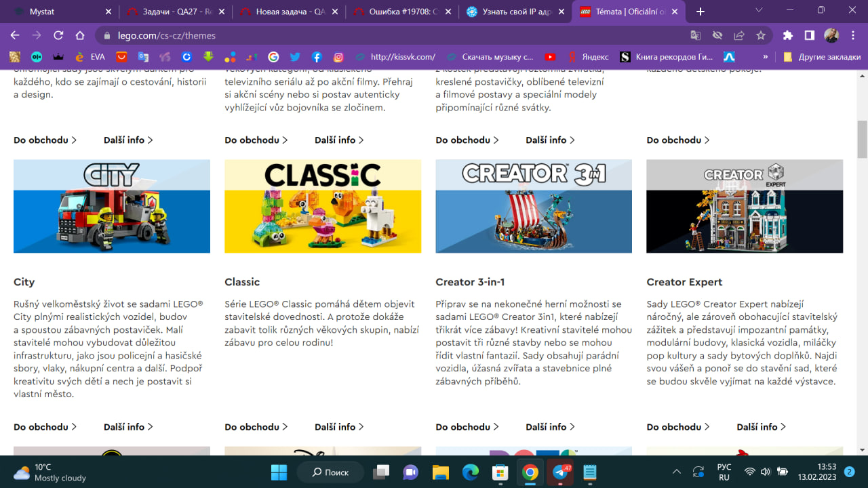Show hidden system tray icons

click(x=676, y=472)
